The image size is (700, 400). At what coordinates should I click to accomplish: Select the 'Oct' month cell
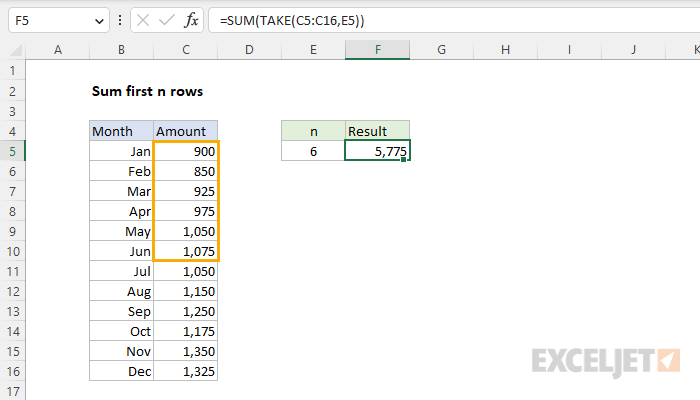121,331
